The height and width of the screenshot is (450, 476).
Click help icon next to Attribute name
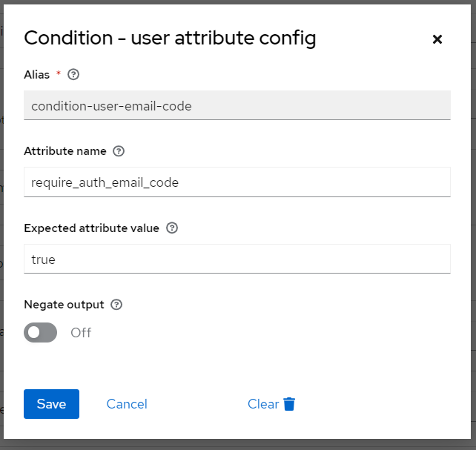(x=119, y=151)
